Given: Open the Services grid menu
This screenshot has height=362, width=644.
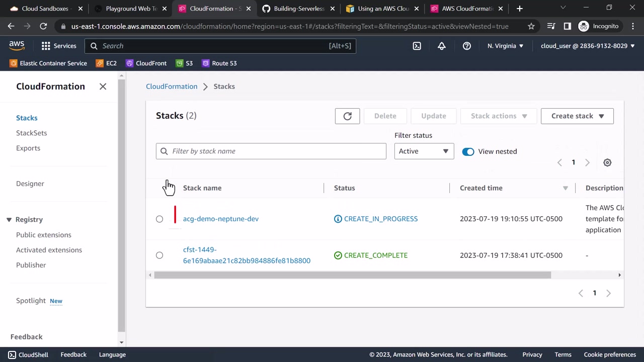Looking at the screenshot, I should 59,46.
